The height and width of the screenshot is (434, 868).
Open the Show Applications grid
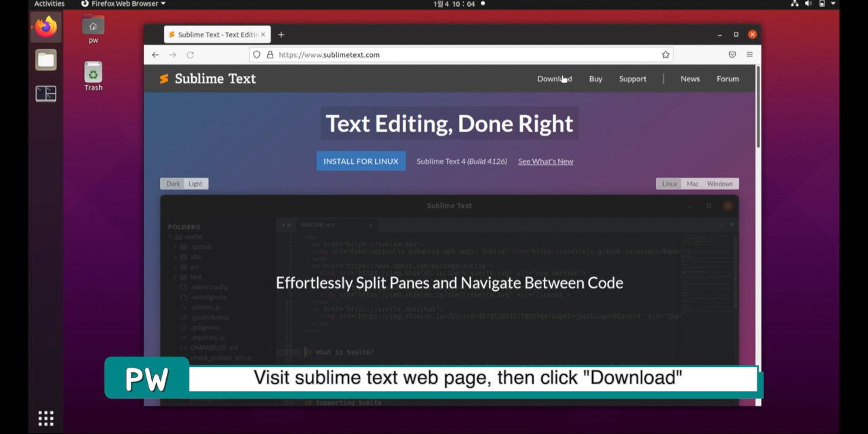[45, 418]
